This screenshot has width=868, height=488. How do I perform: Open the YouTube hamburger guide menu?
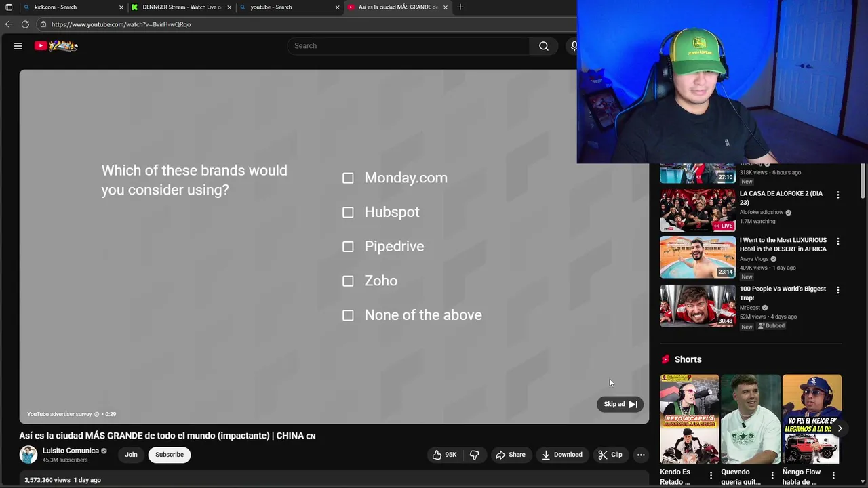(x=18, y=46)
